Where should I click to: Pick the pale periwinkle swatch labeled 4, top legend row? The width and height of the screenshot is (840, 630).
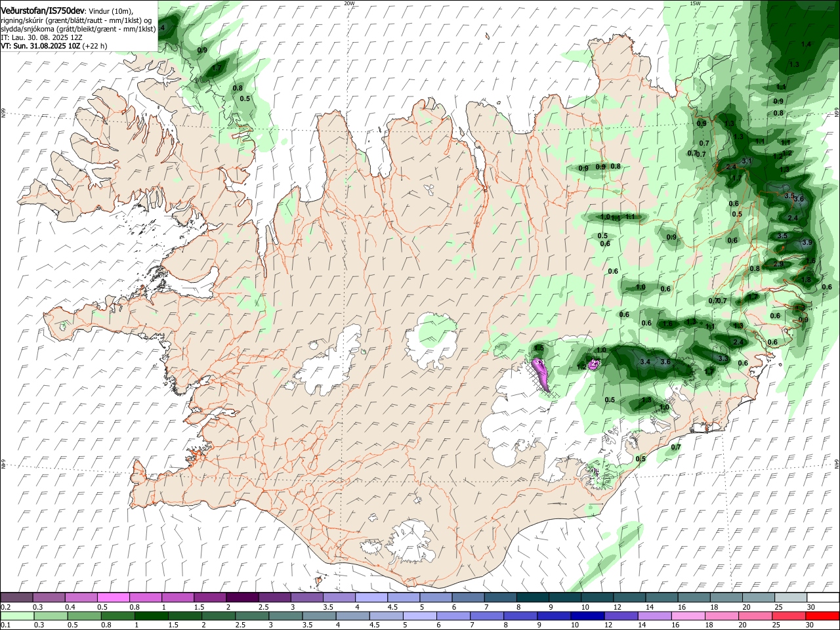coord(371,598)
